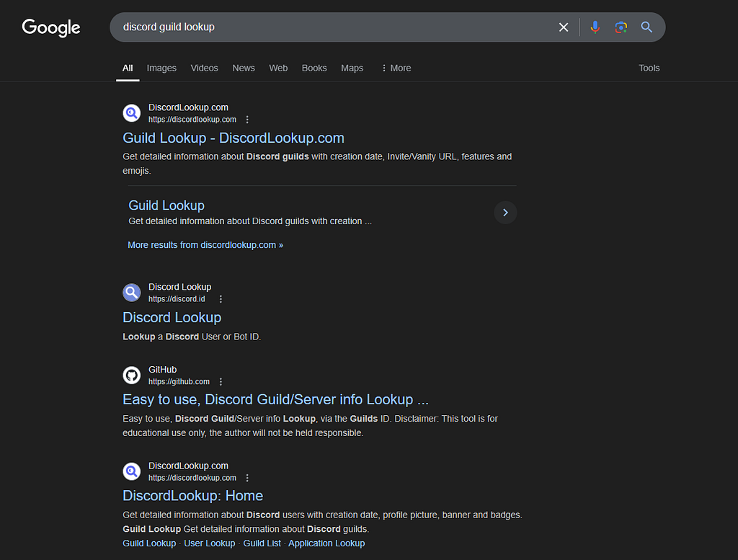Open the Discord Lookup result title

(x=172, y=318)
